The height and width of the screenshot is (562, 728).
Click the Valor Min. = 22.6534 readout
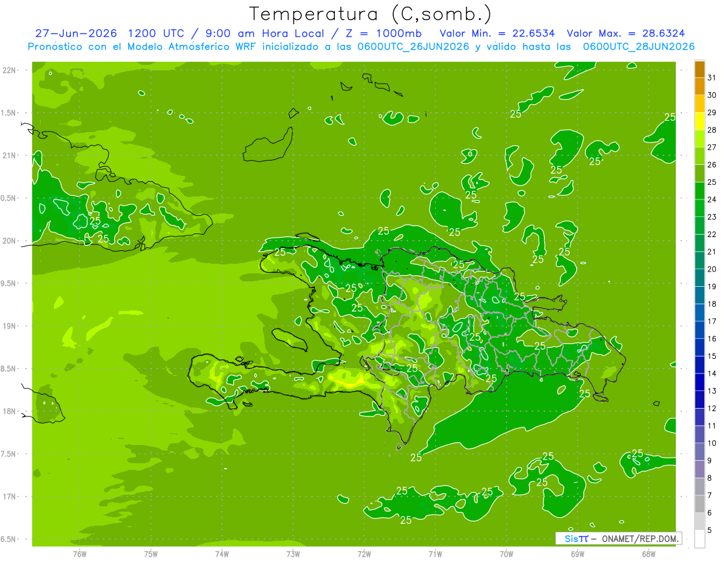[497, 33]
